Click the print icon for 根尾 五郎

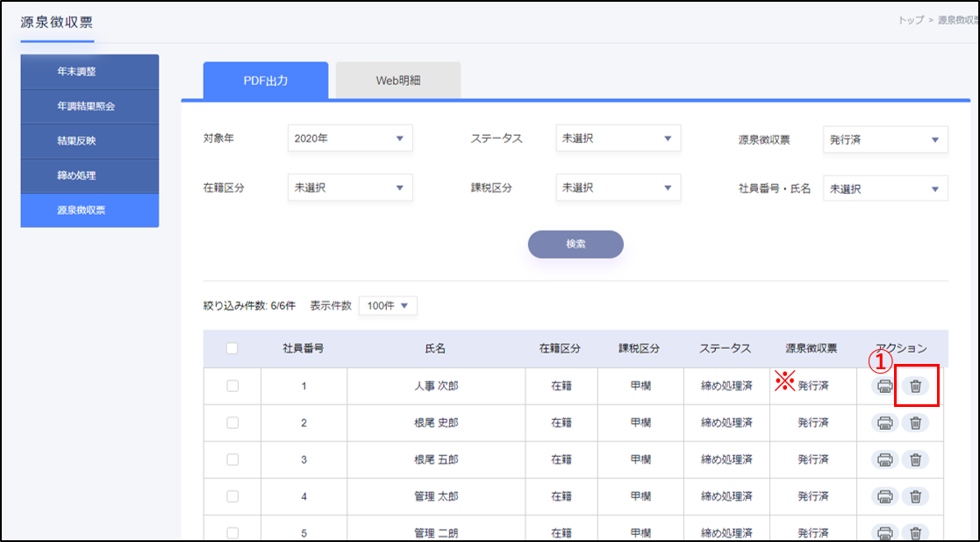[885, 460]
